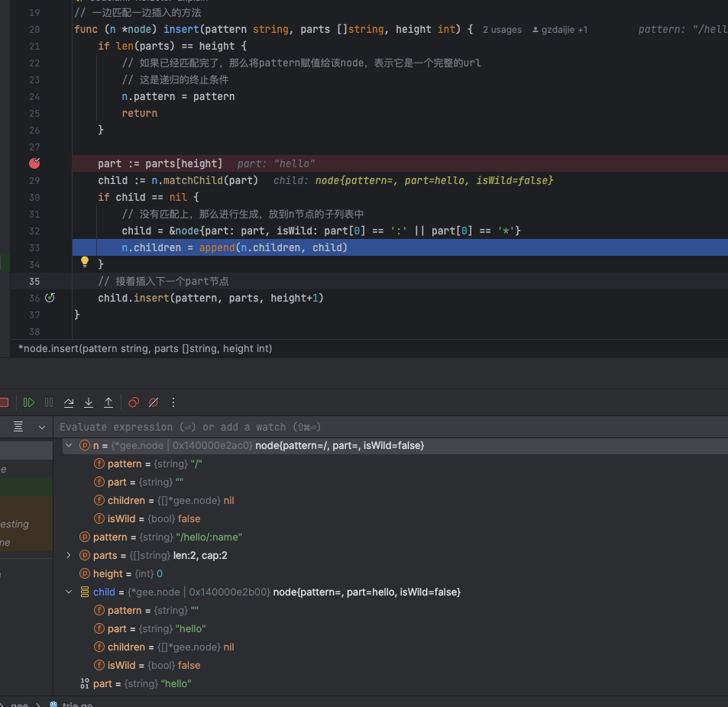Open the debug toolbar more options menu
Image resolution: width=728 pixels, height=707 pixels.
pos(173,402)
